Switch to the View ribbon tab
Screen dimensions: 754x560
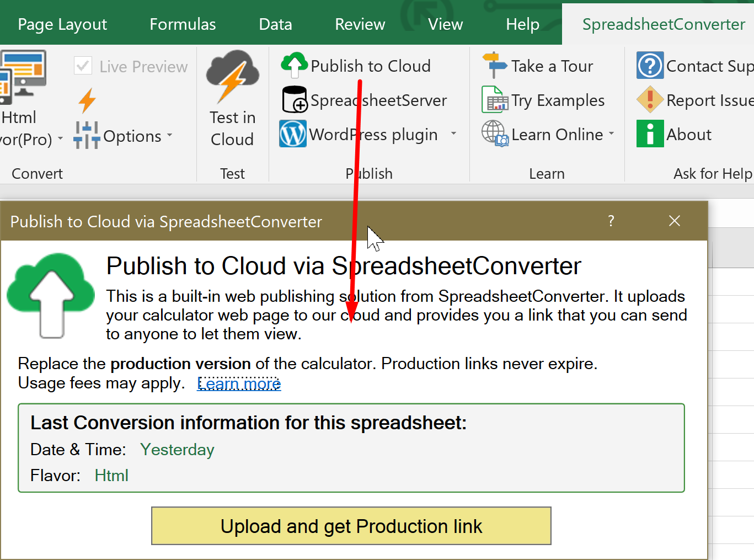(x=445, y=23)
